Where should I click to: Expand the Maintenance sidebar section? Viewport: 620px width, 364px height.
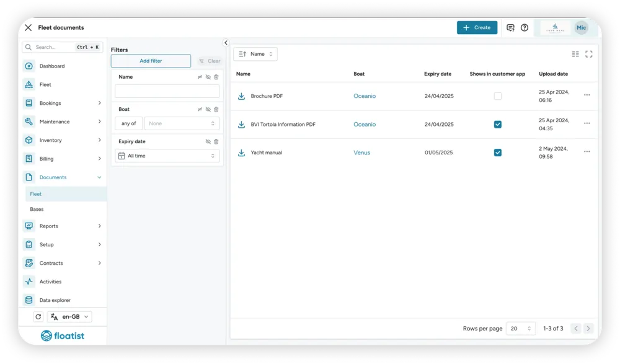pos(63,122)
